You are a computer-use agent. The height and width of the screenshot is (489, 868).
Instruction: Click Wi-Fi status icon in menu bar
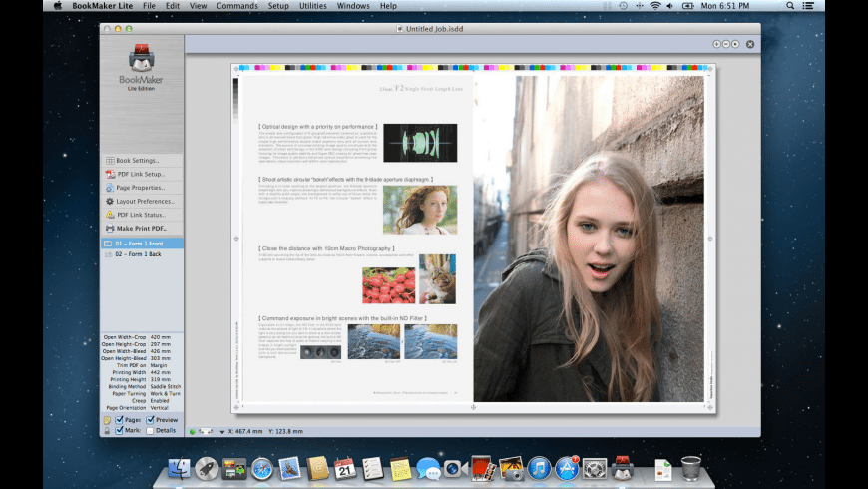[x=654, y=6]
